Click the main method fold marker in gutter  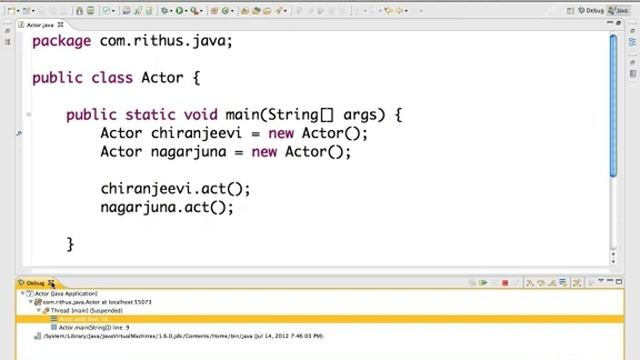(x=29, y=115)
